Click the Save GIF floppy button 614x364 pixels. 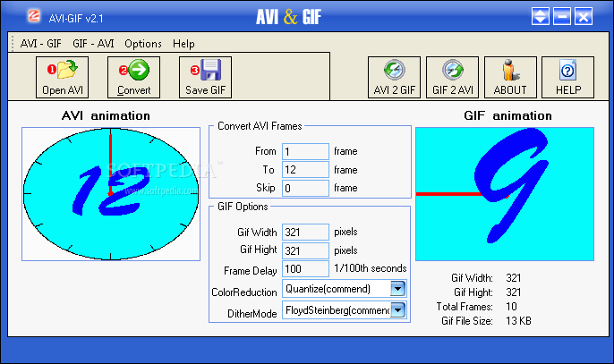205,77
